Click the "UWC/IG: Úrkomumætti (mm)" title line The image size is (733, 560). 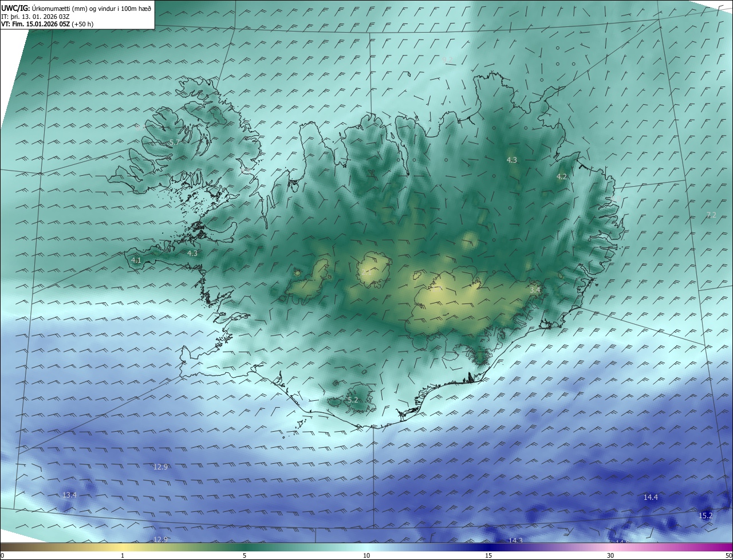(x=76, y=8)
